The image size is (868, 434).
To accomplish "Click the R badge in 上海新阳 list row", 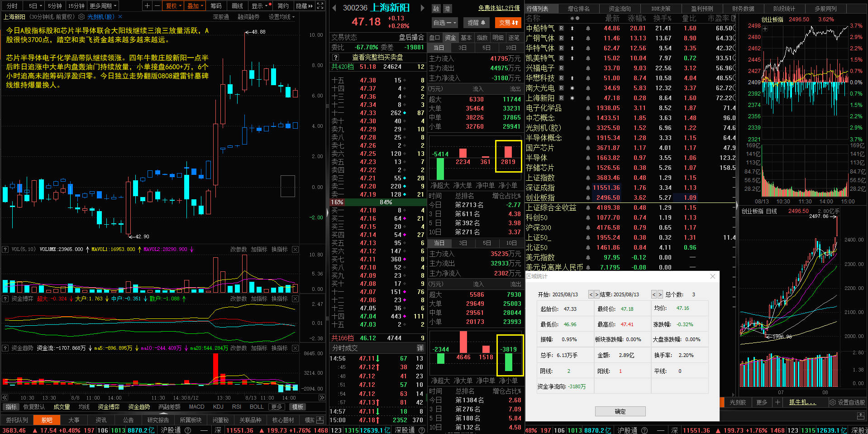I will click(561, 98).
